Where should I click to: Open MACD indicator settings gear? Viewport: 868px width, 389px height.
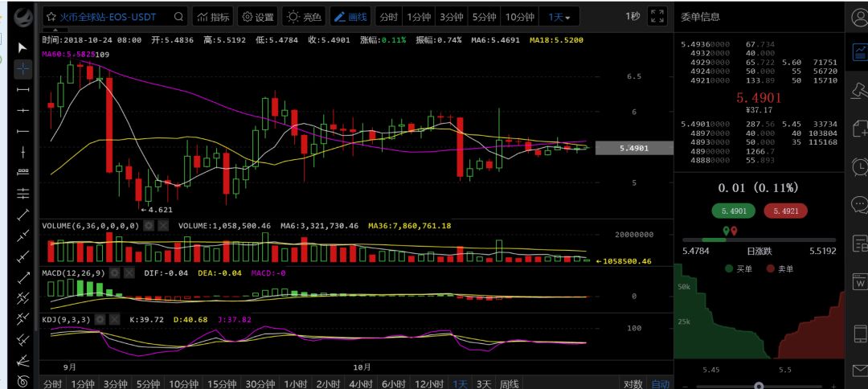point(115,272)
